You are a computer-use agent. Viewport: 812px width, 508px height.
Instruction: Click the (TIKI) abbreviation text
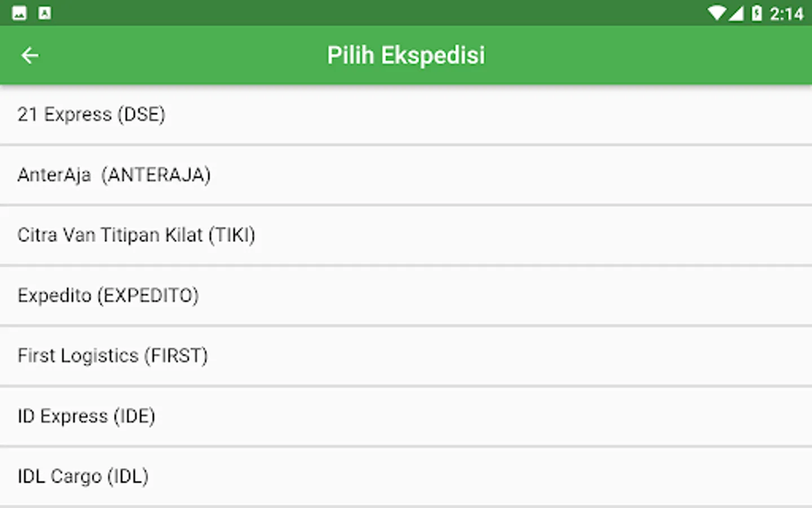click(232, 235)
